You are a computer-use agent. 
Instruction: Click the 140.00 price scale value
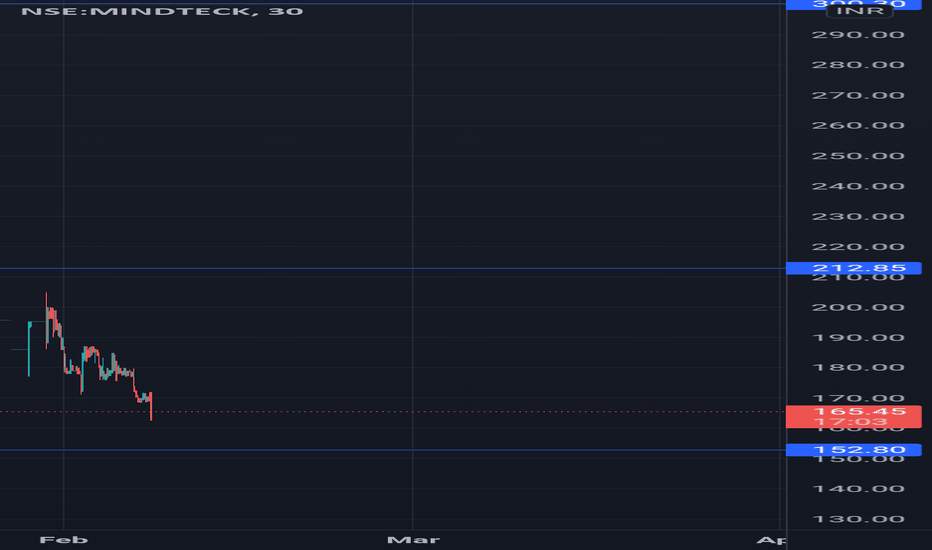(x=858, y=489)
